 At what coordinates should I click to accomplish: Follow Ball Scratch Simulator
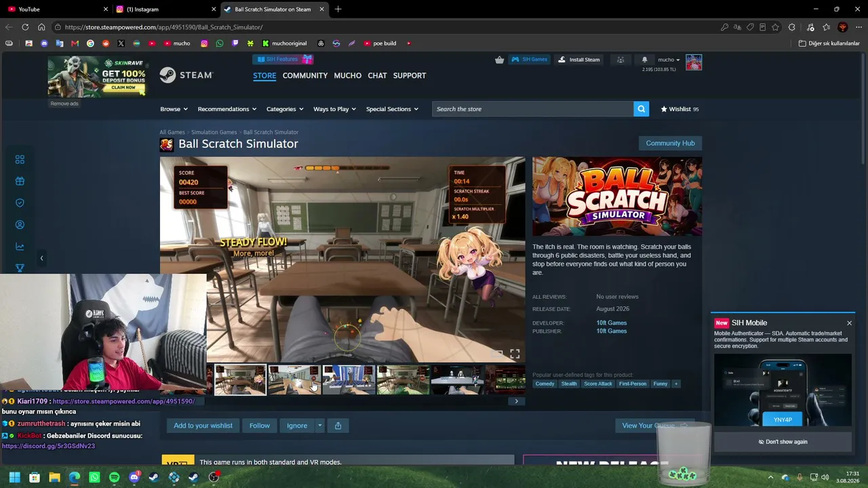[x=259, y=426]
